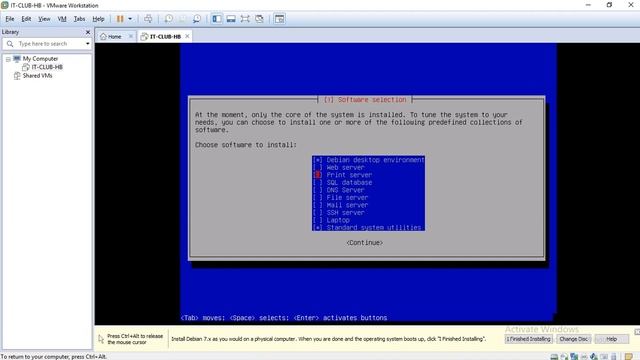
Task: Toggle SSH server checkbox
Action: [x=318, y=213]
